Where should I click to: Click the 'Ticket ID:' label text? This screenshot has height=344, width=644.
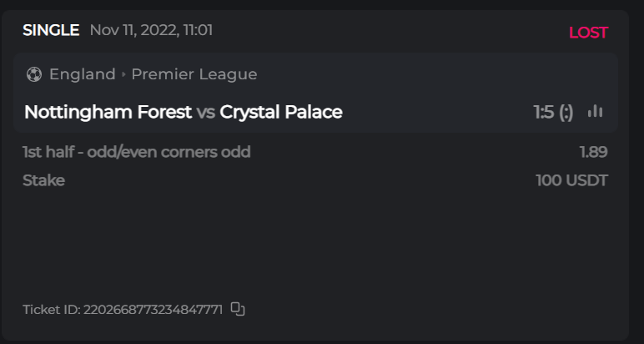click(x=51, y=310)
